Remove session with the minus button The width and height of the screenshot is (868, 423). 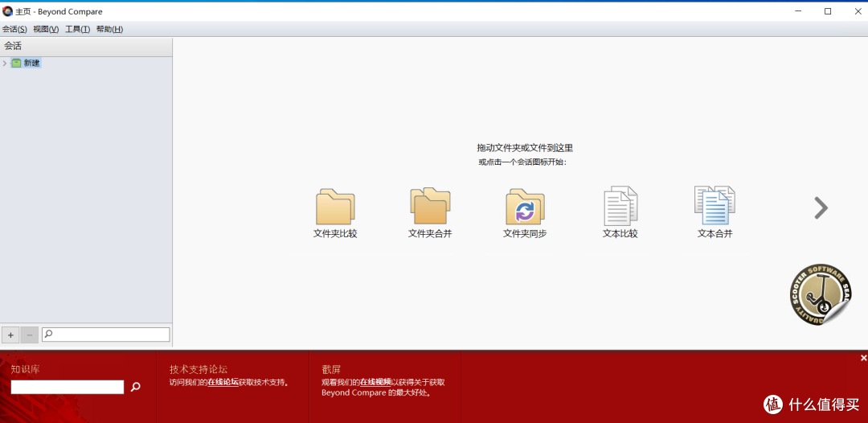(30, 335)
